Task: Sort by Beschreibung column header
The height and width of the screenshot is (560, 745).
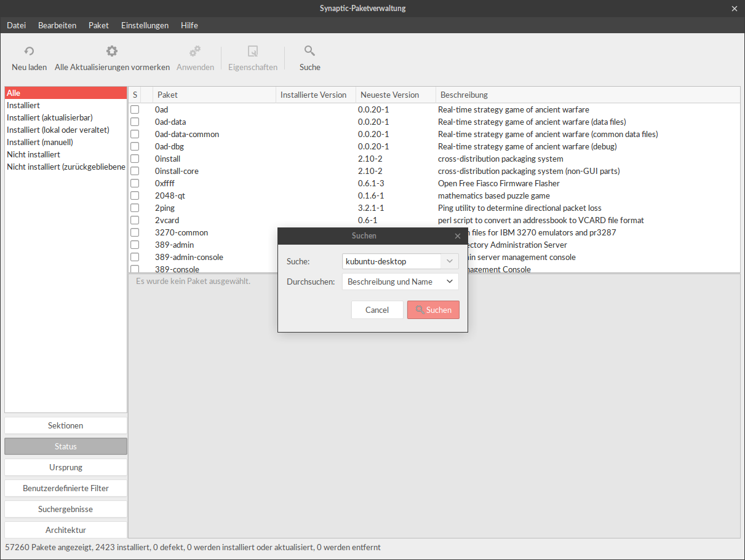Action: point(588,95)
